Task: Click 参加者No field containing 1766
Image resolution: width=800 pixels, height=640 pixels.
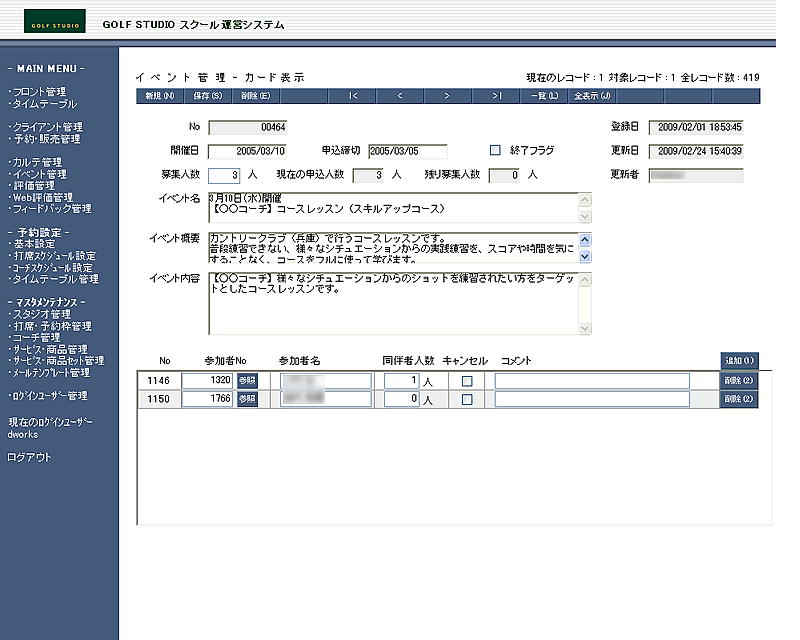Action: (x=208, y=399)
